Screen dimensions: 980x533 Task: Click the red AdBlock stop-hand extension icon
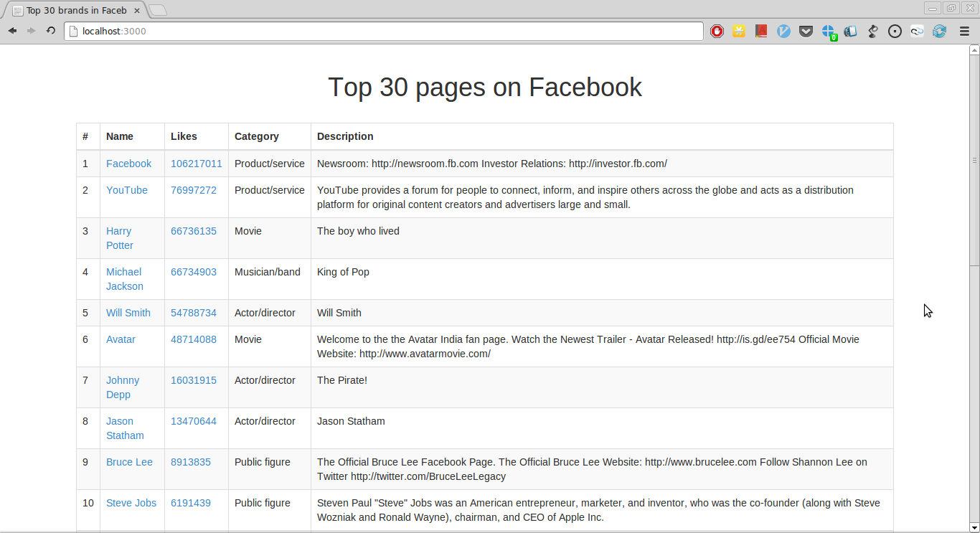point(717,31)
